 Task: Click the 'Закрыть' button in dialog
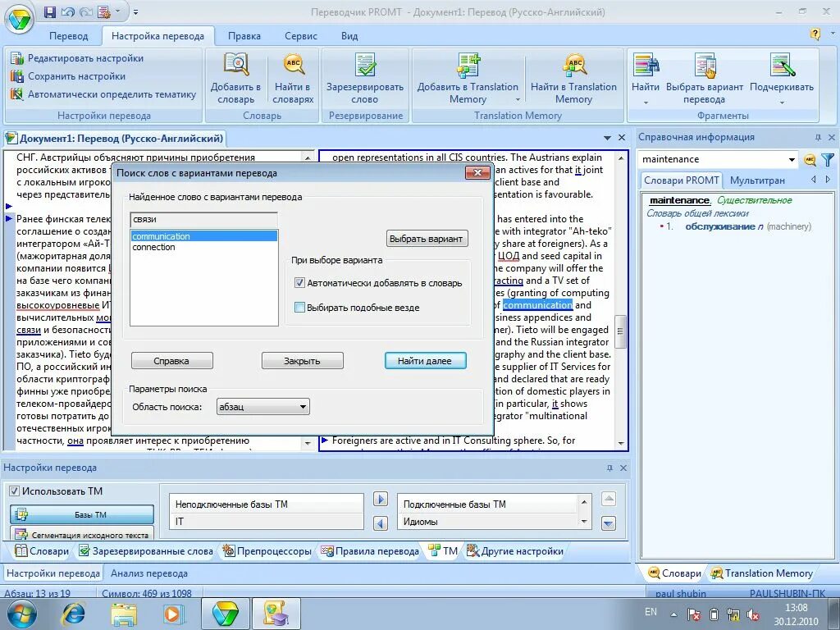tap(302, 361)
